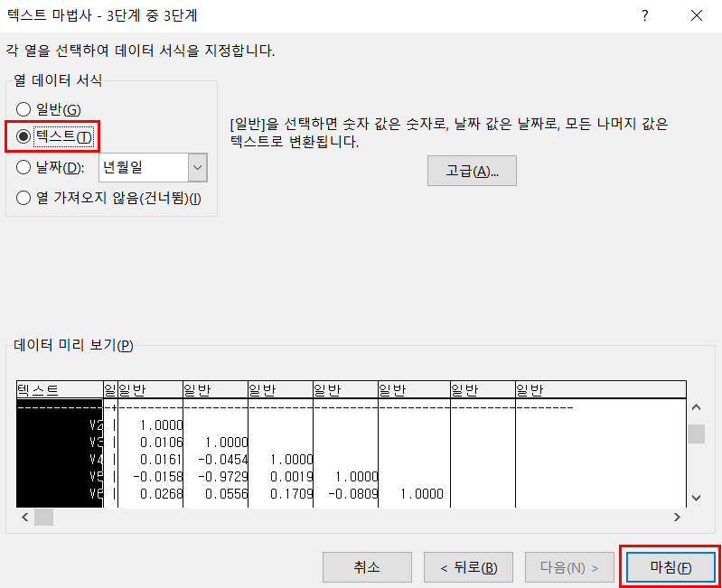
Task: Click the value 0.0161 in preview
Action: 161,459
